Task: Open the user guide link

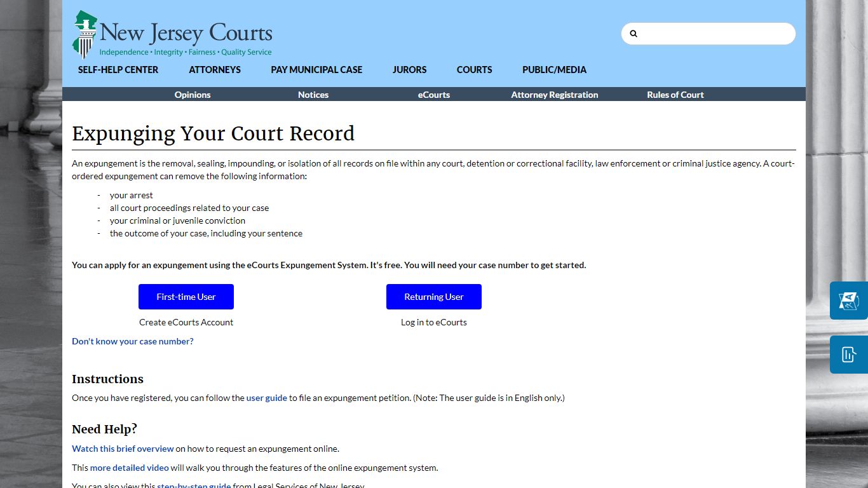Action: click(x=267, y=398)
